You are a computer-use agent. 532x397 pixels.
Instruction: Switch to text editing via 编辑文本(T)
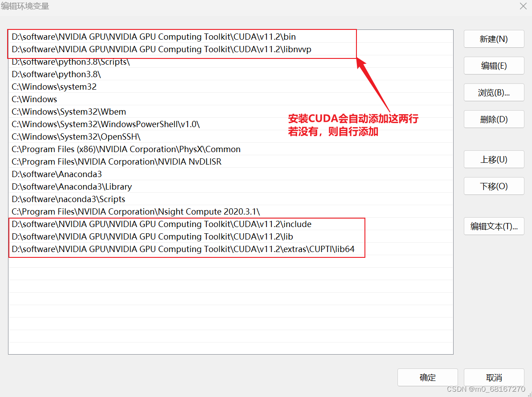pos(494,226)
